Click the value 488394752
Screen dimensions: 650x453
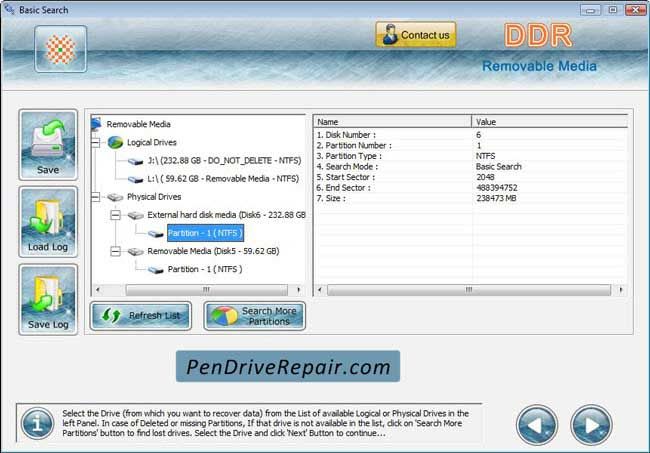tap(497, 188)
